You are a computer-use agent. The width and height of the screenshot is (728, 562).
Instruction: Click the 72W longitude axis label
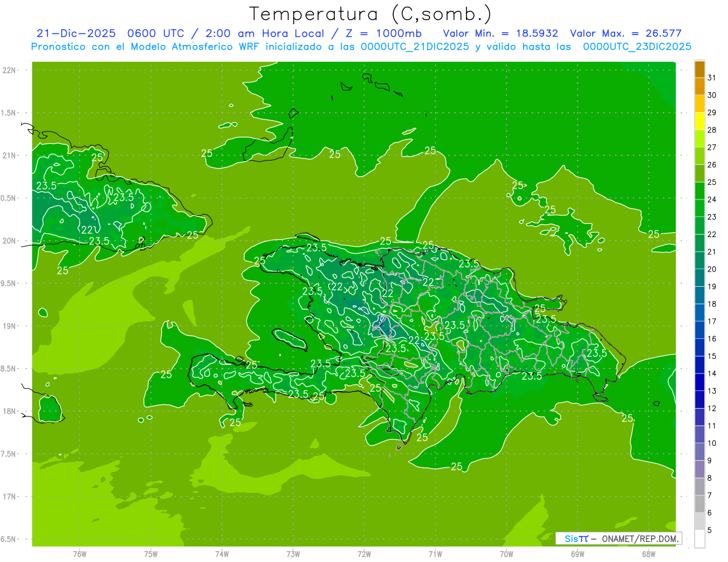point(364,554)
